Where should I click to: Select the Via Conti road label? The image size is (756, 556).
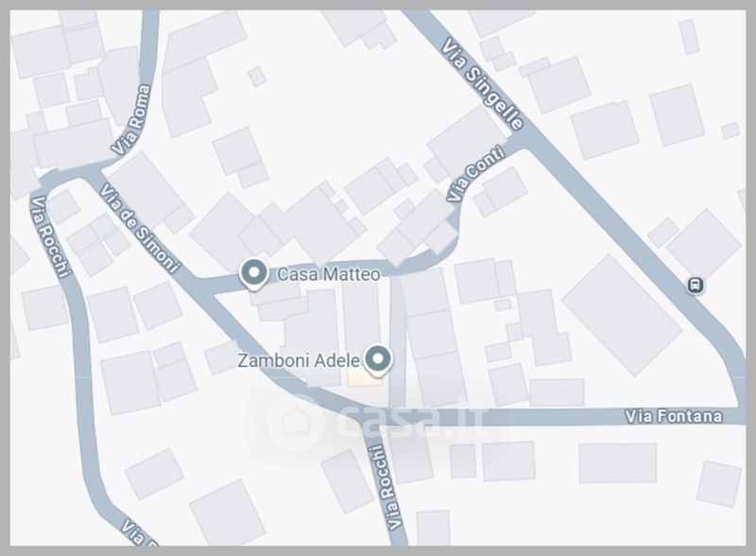coord(475,174)
